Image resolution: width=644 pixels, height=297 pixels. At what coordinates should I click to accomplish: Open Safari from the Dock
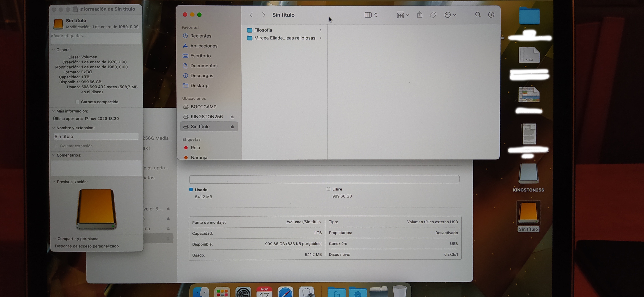click(285, 292)
